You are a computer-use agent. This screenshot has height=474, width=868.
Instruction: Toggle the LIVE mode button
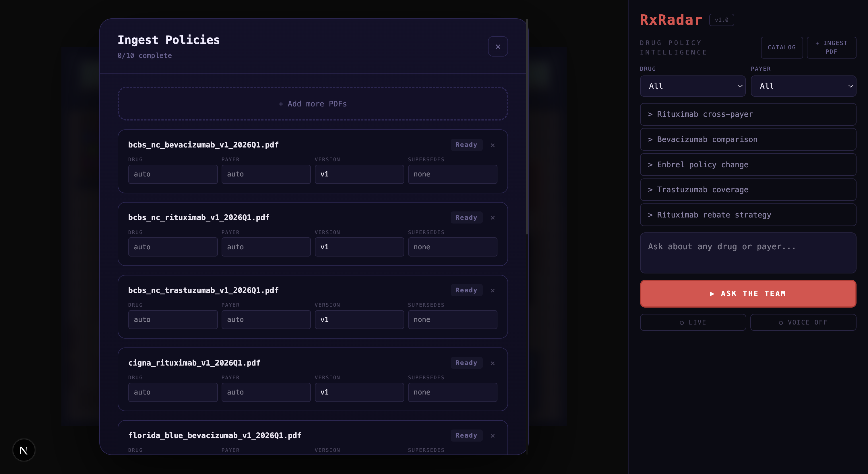tap(693, 322)
